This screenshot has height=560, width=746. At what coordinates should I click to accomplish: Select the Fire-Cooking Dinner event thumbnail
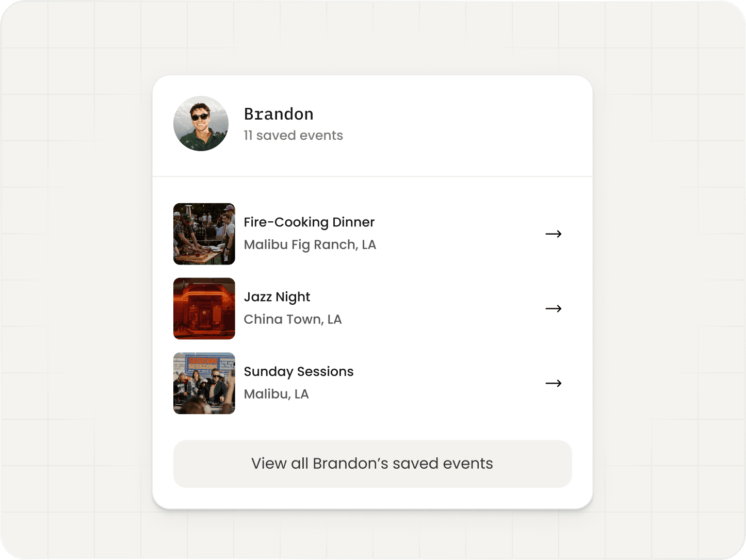click(204, 234)
